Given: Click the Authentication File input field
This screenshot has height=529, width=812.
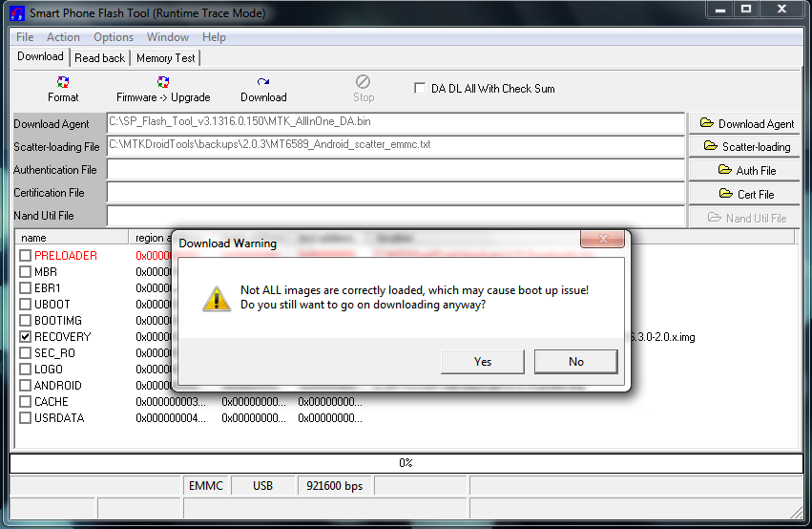Looking at the screenshot, I should [396, 169].
